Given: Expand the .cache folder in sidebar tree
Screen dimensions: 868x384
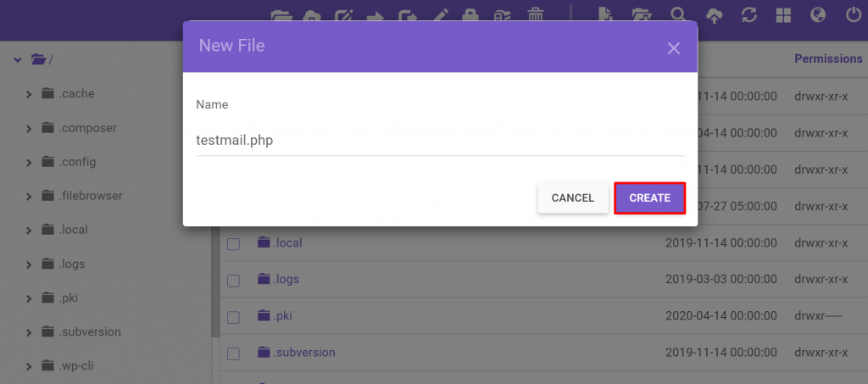Looking at the screenshot, I should pyautogui.click(x=29, y=94).
